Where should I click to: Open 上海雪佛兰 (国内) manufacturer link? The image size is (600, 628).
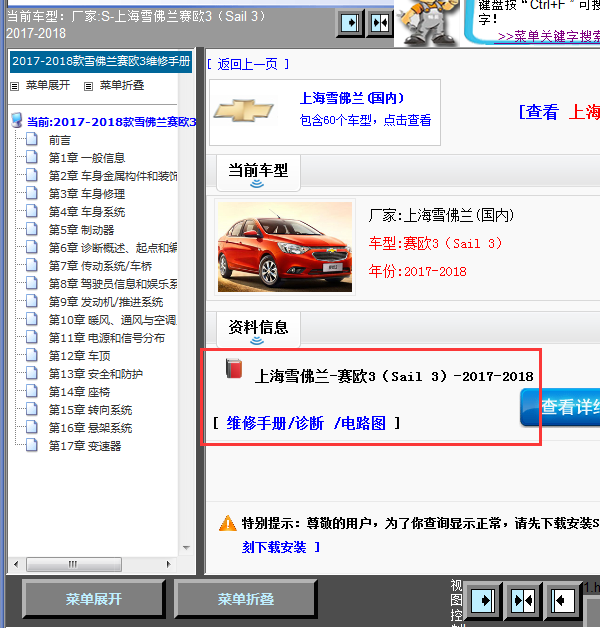click(351, 98)
